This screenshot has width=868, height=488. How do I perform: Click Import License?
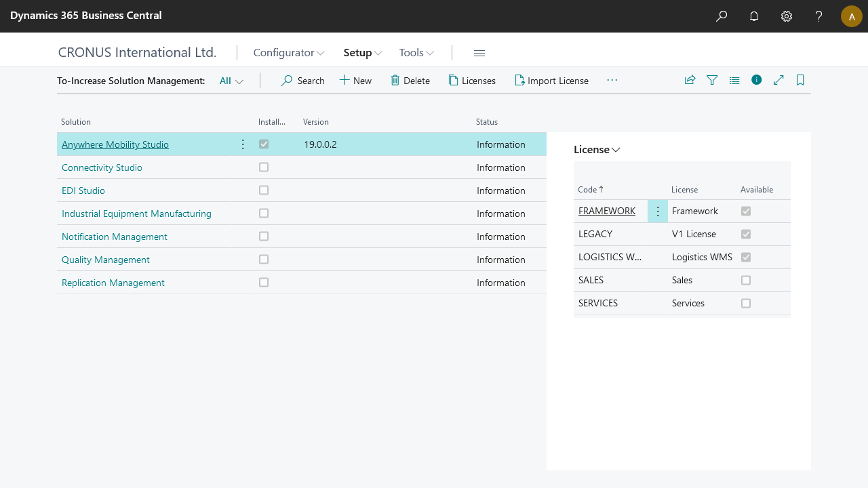551,81
